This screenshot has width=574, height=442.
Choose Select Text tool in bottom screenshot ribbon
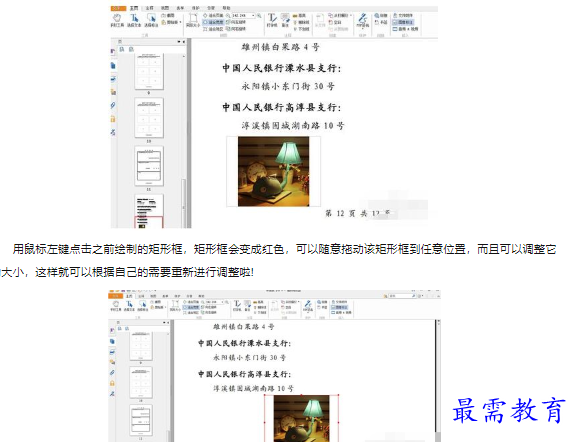[x=129, y=306]
